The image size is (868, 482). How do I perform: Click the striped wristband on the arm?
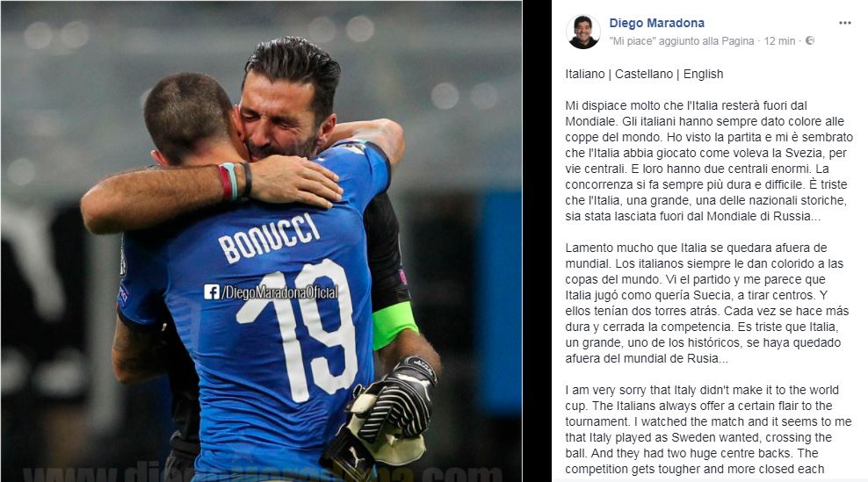tap(228, 182)
